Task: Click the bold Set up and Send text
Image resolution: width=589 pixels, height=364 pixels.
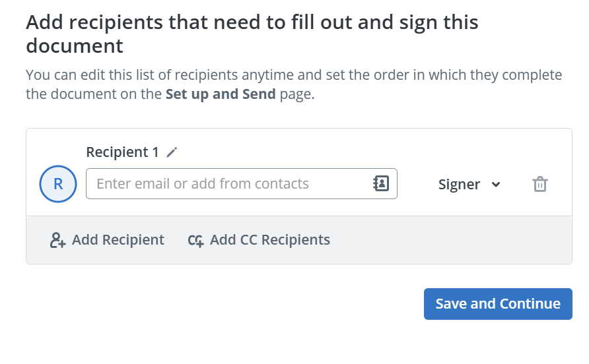Action: tap(221, 94)
